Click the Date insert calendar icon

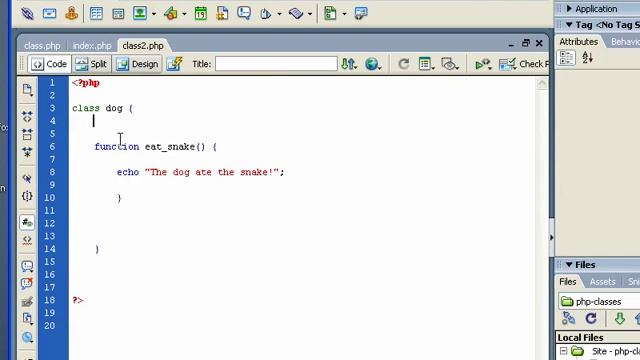200,13
